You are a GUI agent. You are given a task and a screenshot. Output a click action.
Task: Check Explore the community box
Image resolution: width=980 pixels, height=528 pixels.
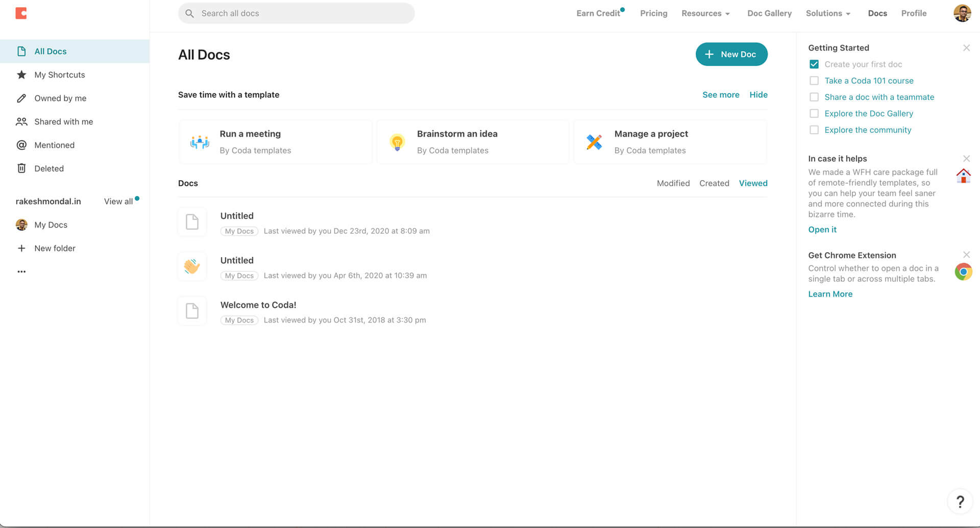(x=814, y=130)
